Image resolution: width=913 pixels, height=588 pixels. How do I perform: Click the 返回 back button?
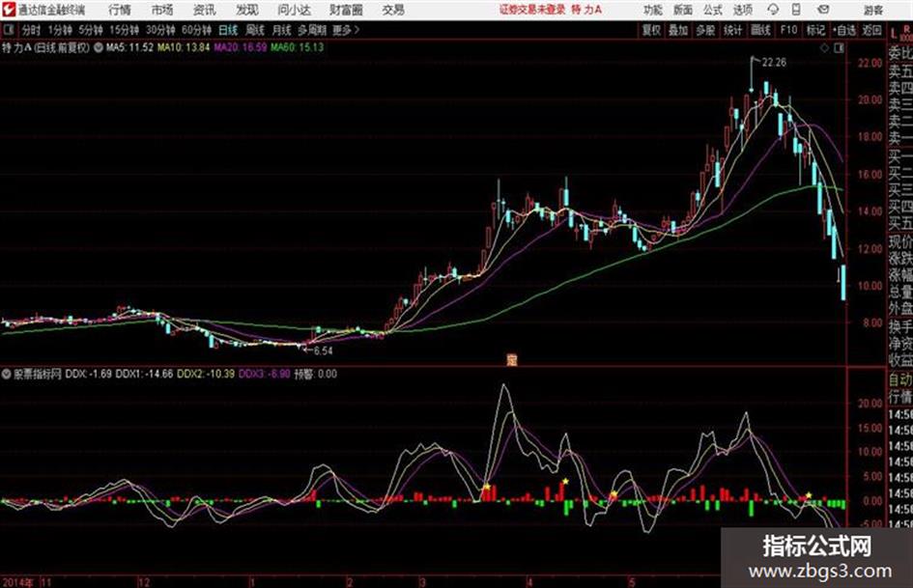(x=871, y=30)
